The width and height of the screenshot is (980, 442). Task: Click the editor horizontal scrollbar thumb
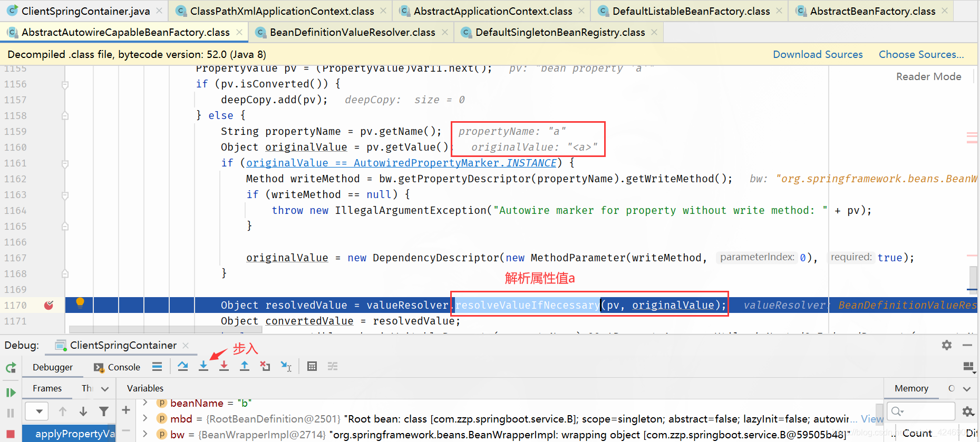(x=166, y=330)
